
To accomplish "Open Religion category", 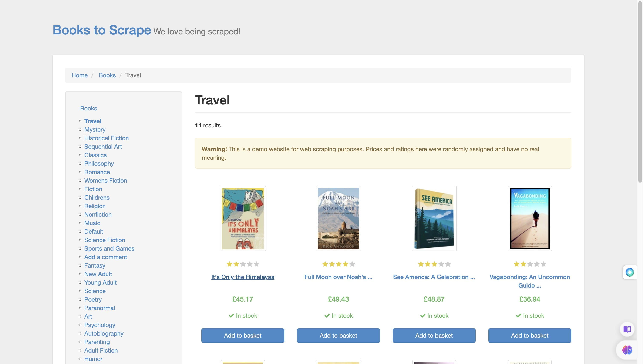I will 95,206.
